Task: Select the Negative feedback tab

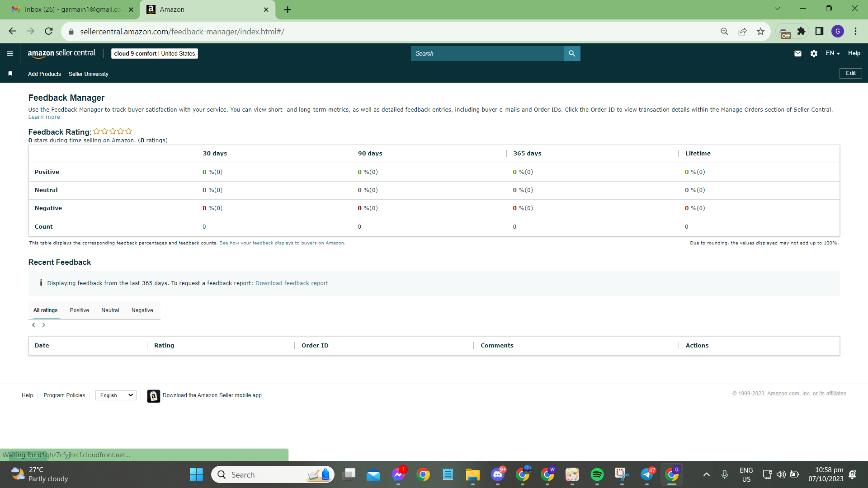Action: (x=142, y=310)
